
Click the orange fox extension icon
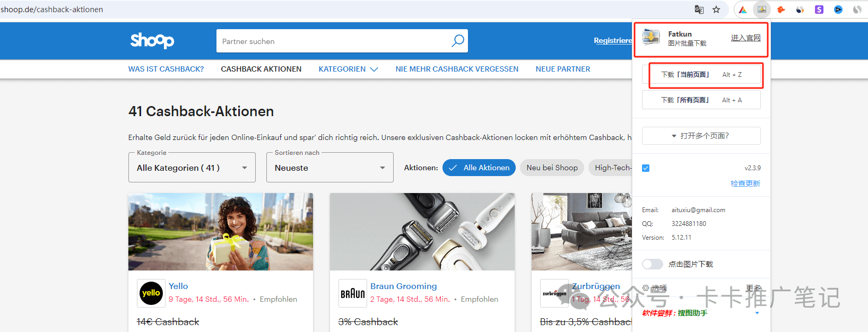coord(781,10)
